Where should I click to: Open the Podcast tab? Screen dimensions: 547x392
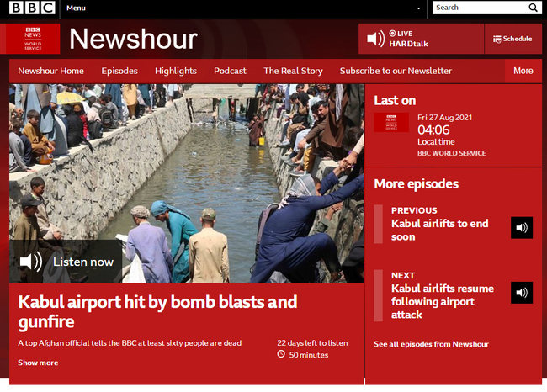coord(230,71)
